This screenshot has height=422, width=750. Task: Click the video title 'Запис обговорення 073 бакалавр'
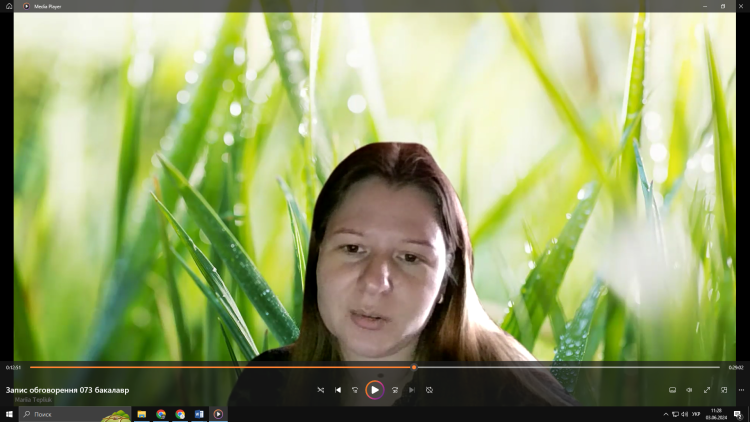(x=67, y=390)
